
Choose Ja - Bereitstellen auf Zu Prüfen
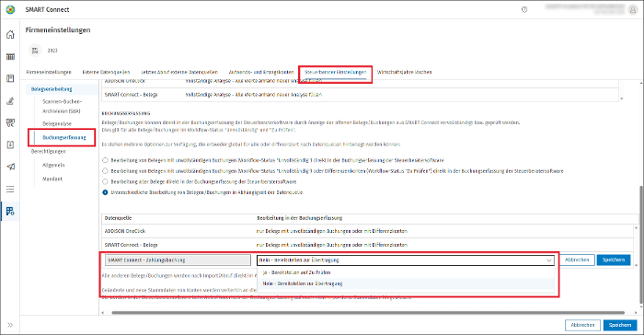[x=406, y=272]
